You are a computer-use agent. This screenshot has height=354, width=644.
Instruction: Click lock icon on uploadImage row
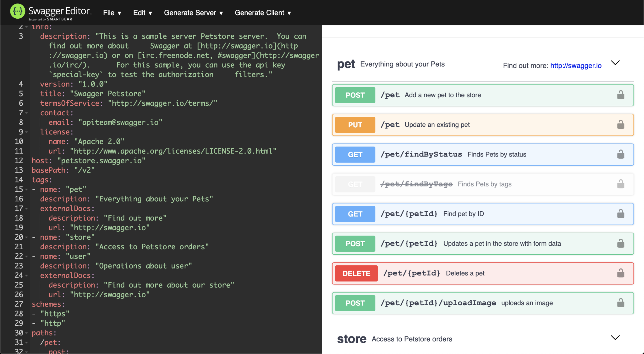coord(620,303)
